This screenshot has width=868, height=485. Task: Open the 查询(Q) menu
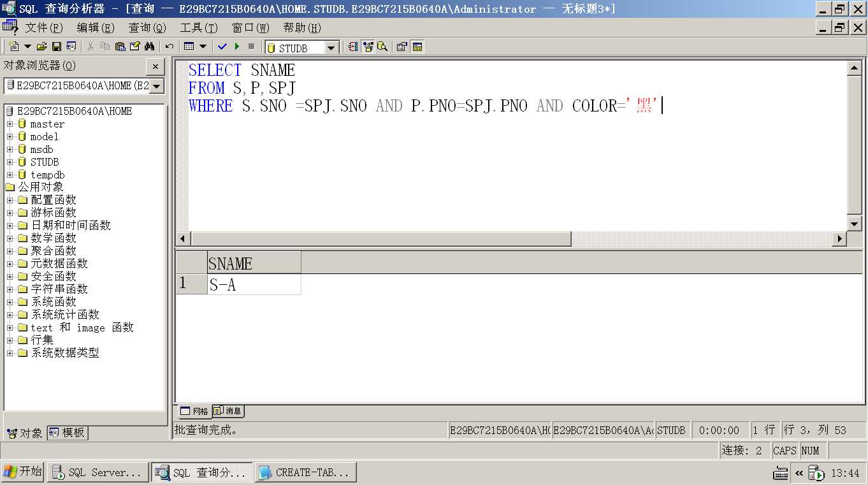click(147, 27)
